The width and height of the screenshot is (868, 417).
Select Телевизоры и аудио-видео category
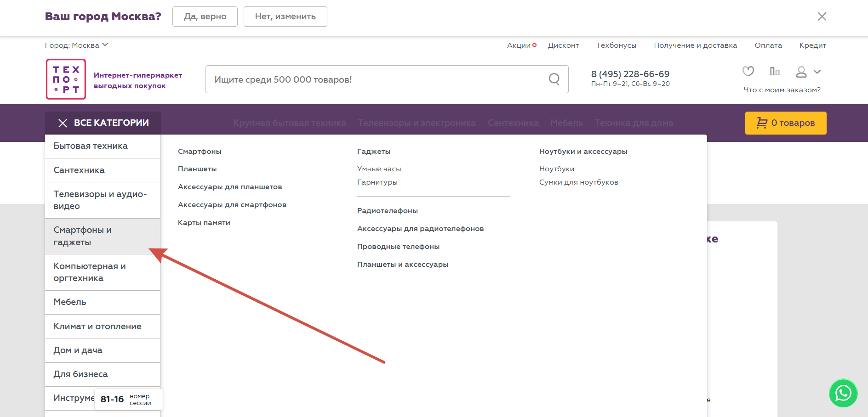[x=103, y=200]
